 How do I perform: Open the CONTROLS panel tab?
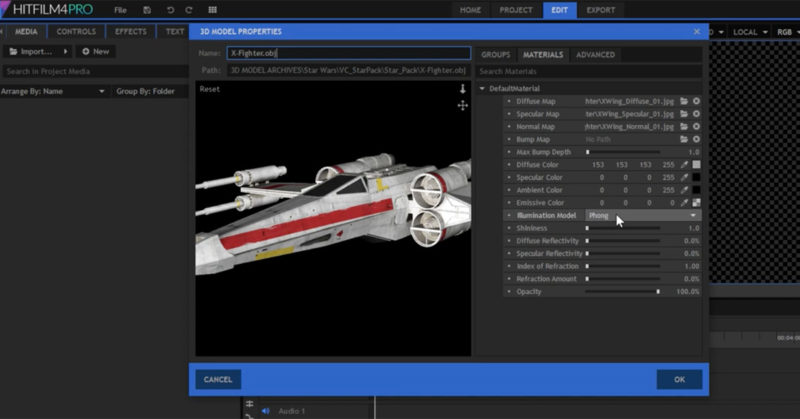click(x=76, y=32)
